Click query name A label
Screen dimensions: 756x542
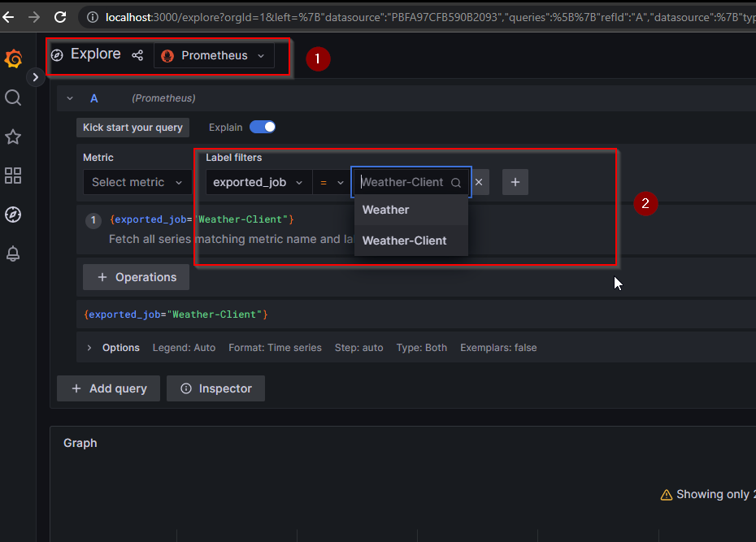[94, 98]
